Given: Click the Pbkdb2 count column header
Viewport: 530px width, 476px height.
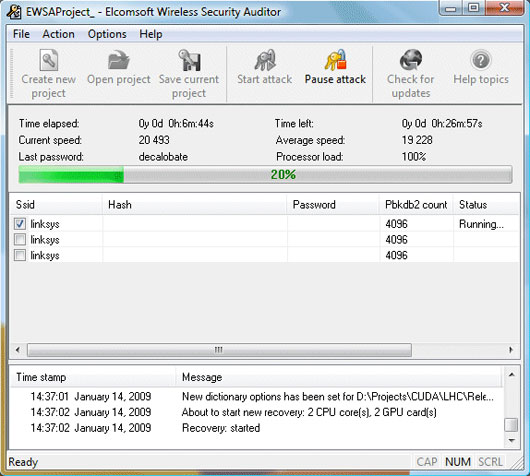Looking at the screenshot, I should tap(416, 205).
